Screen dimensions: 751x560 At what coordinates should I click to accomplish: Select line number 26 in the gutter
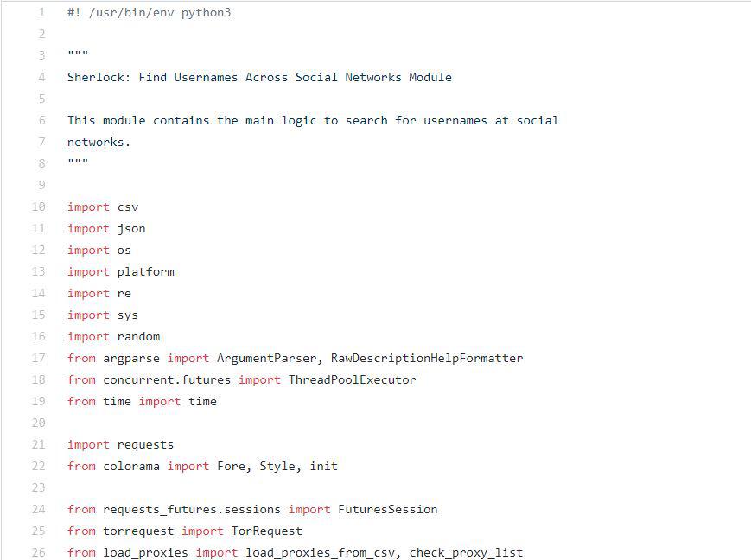coord(38,553)
